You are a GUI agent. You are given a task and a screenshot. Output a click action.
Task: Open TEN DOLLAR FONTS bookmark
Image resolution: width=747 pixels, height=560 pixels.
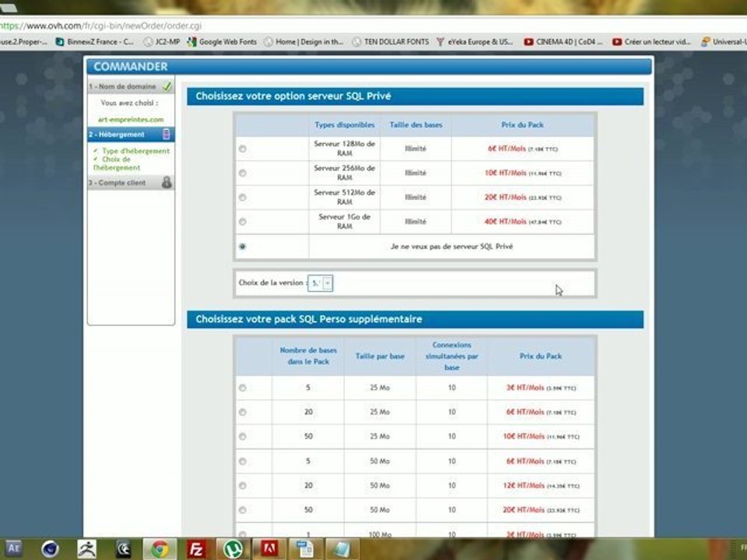coord(390,42)
